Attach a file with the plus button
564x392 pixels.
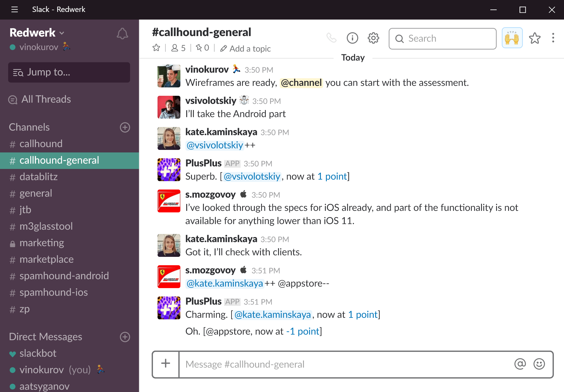point(166,364)
